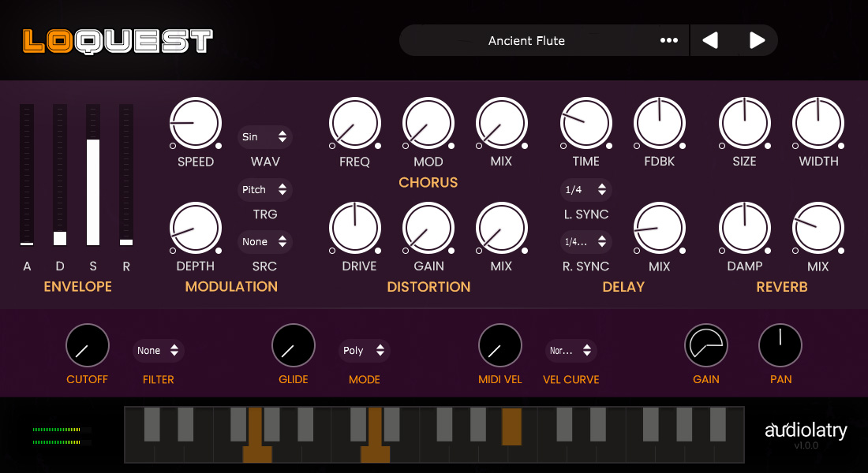The image size is (868, 473).
Task: Load the previous preset with left arrow
Action: pos(710,40)
